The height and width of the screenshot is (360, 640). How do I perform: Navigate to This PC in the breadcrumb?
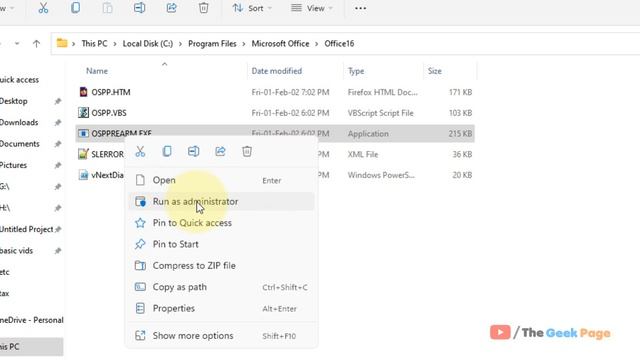click(x=94, y=44)
